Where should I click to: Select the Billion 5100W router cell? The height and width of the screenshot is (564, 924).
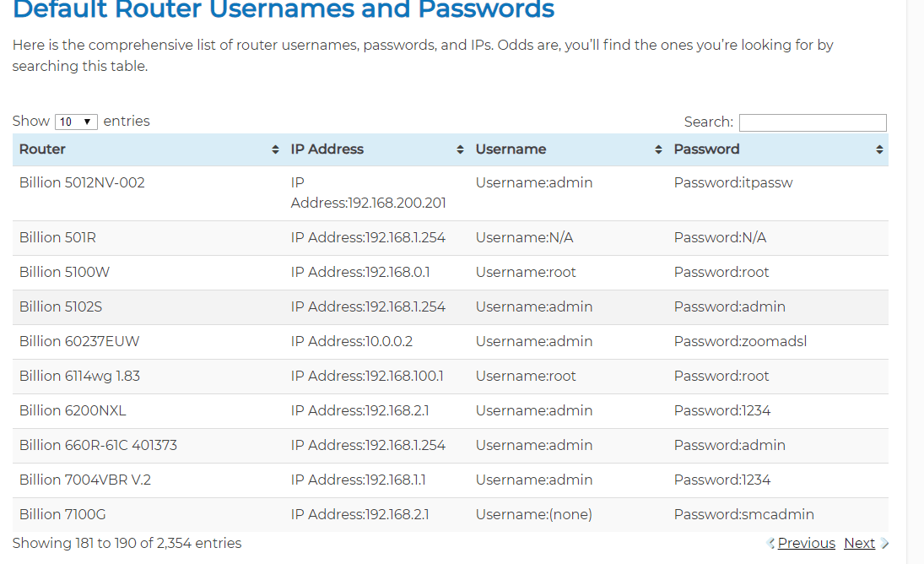click(148, 272)
